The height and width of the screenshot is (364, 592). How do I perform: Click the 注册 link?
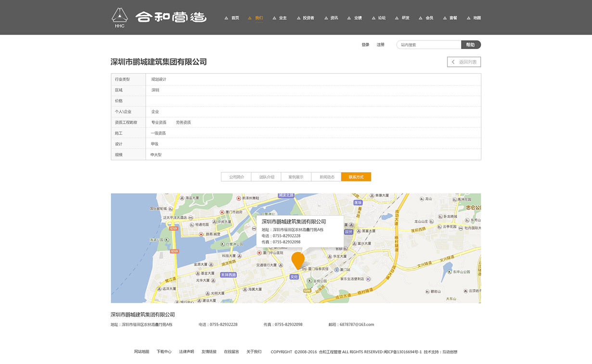tap(381, 45)
